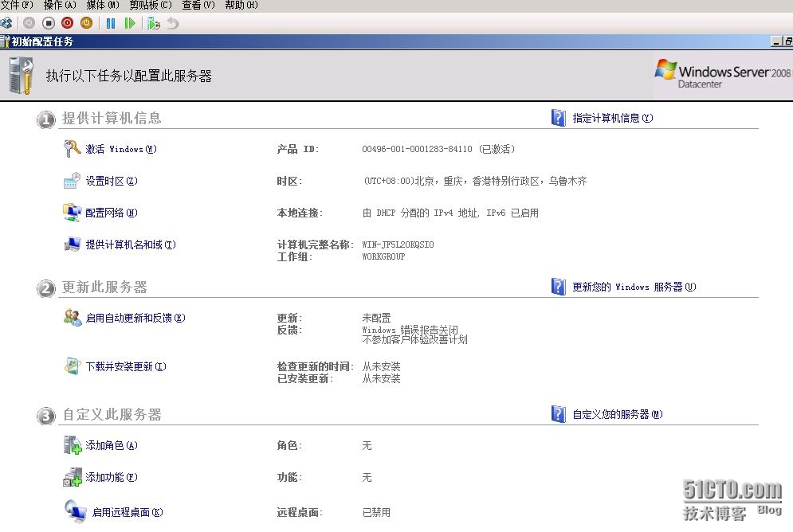The width and height of the screenshot is (793, 532).
Task: Open the 提供计算机名和域(T) link
Action: [131, 244]
